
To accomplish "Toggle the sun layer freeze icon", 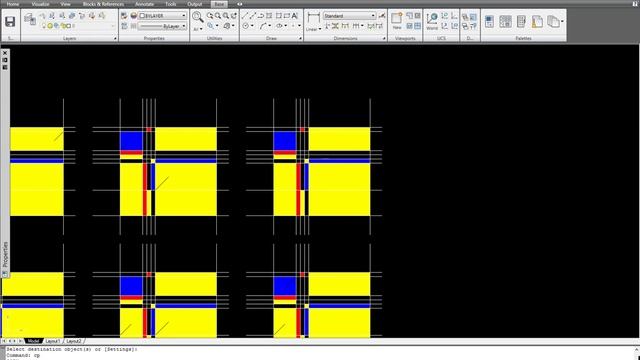I will click(x=50, y=26).
